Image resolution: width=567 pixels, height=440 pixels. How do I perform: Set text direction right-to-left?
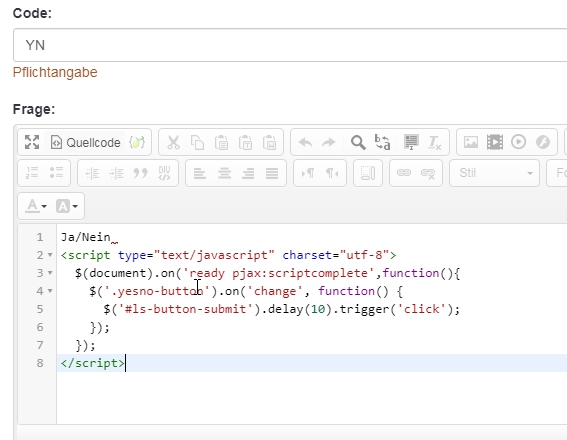click(x=332, y=173)
